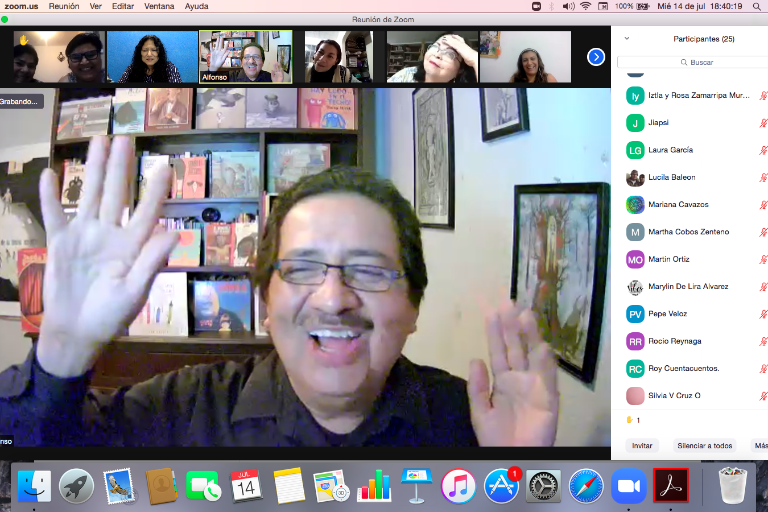Select Rocío Reynaga's RR avatar
This screenshot has height=512, width=768.
pos(635,341)
